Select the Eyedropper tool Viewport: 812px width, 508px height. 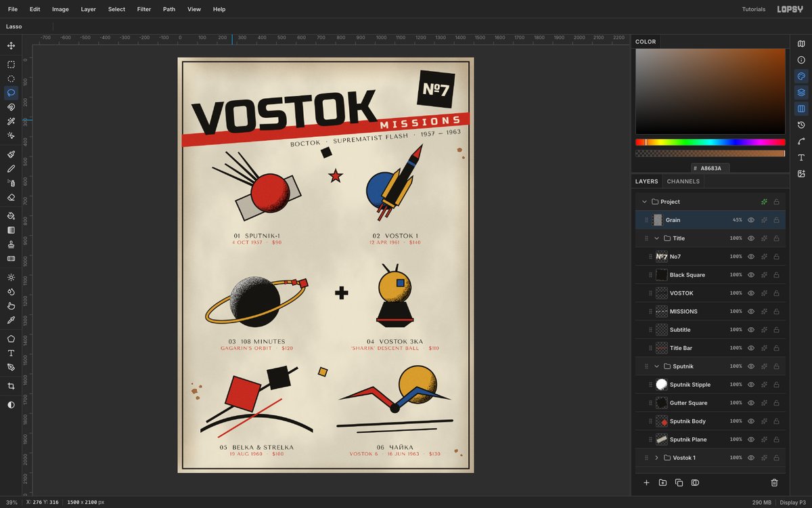[x=11, y=320]
